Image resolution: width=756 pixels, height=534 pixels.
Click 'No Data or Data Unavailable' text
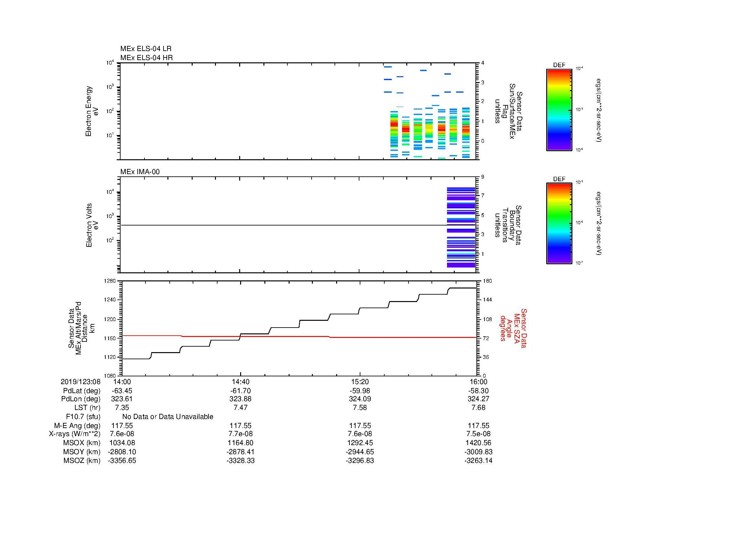pyautogui.click(x=168, y=417)
